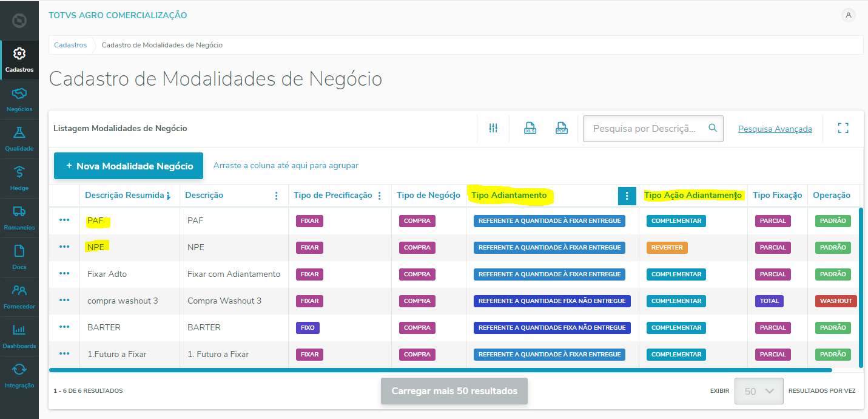Click FIXAR badge in 1.Futuro a Fixar row
868x419 pixels.
pos(309,354)
